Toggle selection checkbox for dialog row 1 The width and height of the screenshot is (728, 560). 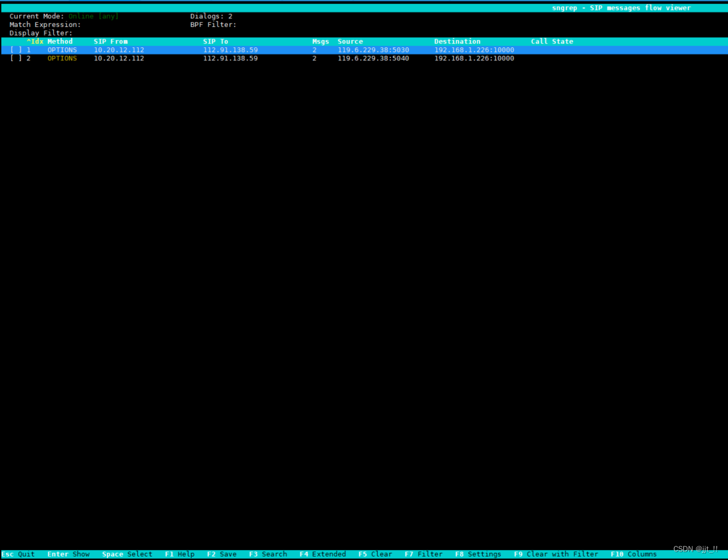coord(16,50)
